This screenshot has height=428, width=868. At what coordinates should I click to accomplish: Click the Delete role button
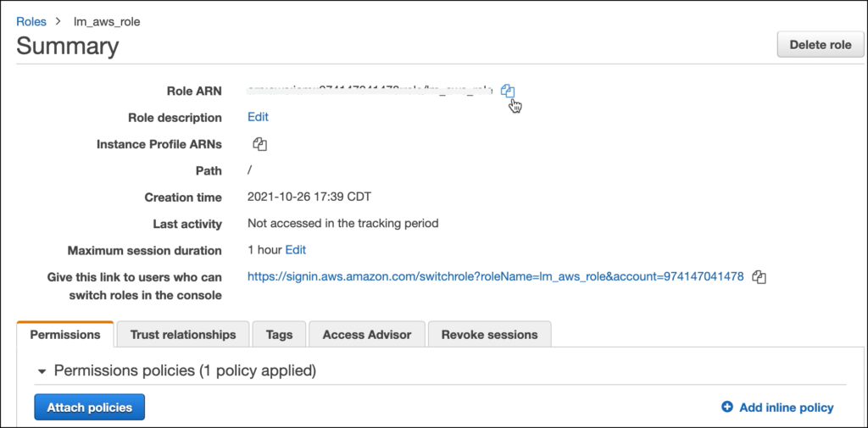pos(821,45)
